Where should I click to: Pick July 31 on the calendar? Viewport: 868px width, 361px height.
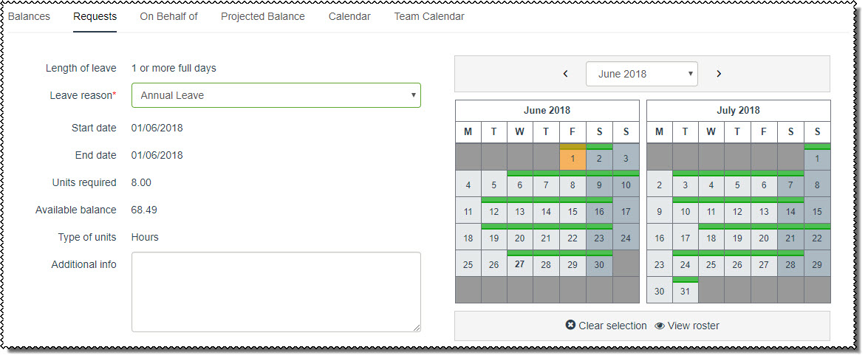coord(685,291)
